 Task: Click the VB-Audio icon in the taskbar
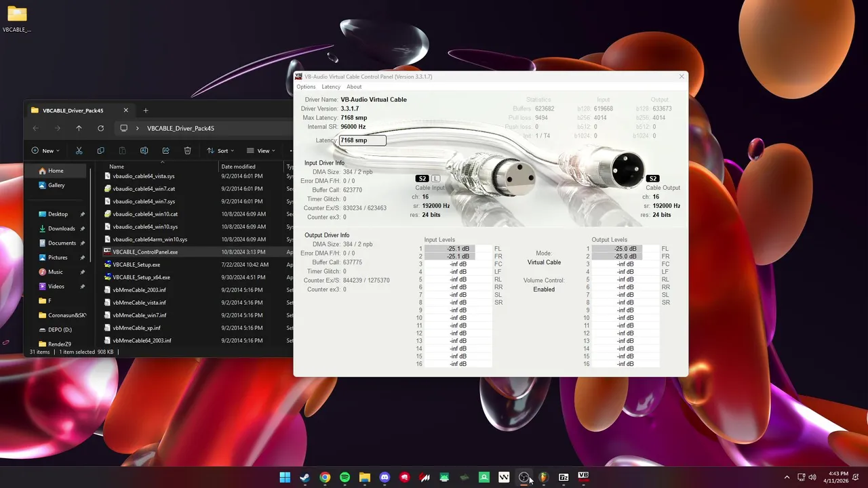583,476
